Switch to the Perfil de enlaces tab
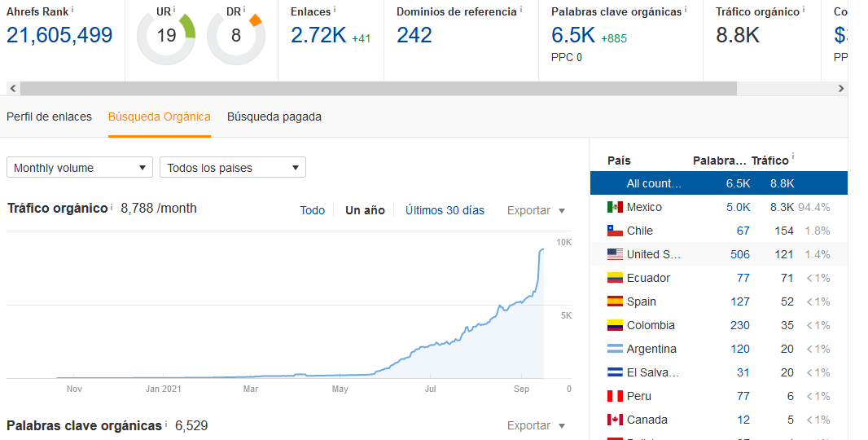Image resolution: width=868 pixels, height=440 pixels. point(49,117)
